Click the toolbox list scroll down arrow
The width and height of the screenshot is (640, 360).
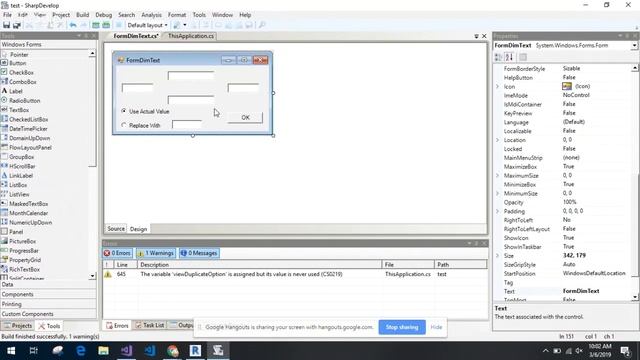point(92,276)
